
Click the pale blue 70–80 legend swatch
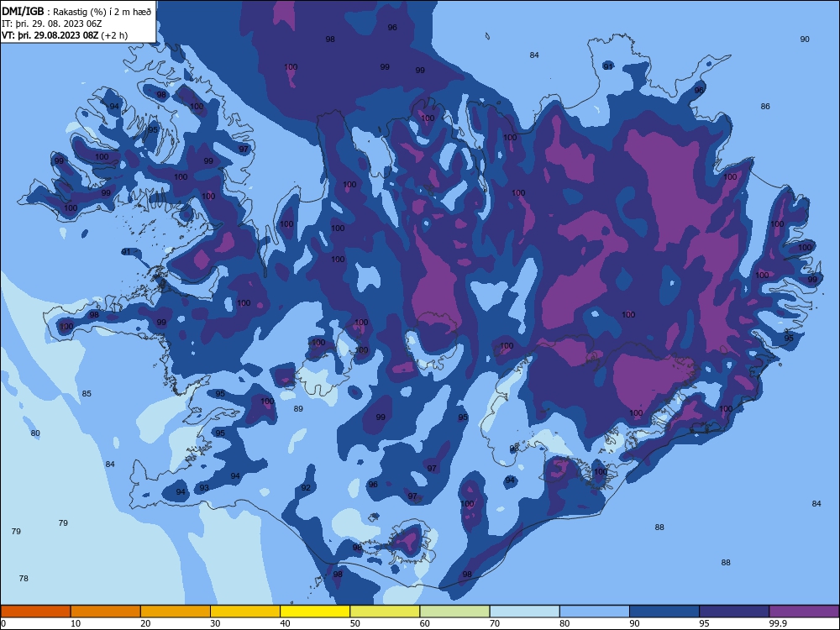pyautogui.click(x=524, y=612)
